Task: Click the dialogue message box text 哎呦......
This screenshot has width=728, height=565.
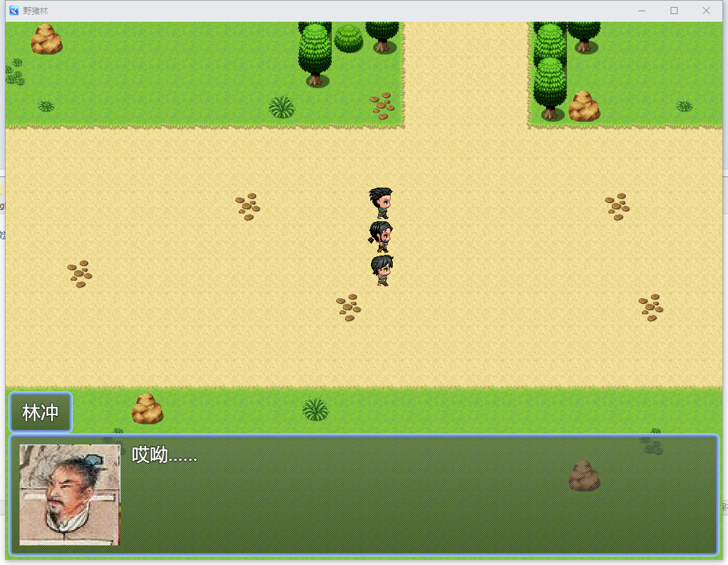Action: click(164, 455)
